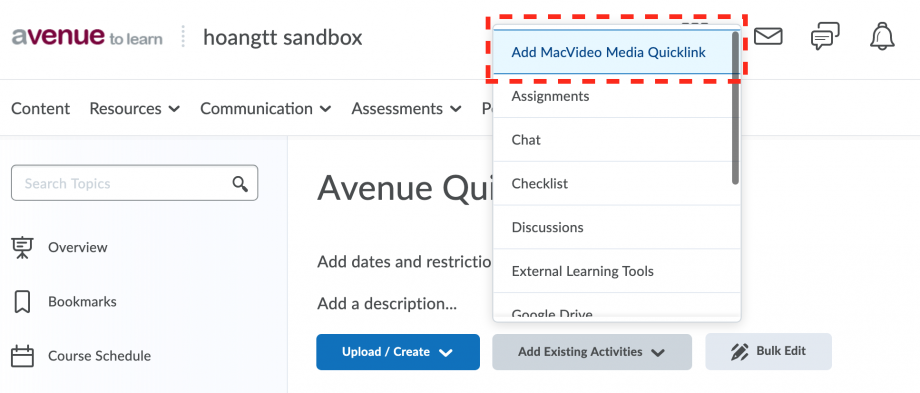Viewport: 920px width, 393px height.
Task: Collapse the Add Existing Activities dropdown
Action: tap(591, 352)
